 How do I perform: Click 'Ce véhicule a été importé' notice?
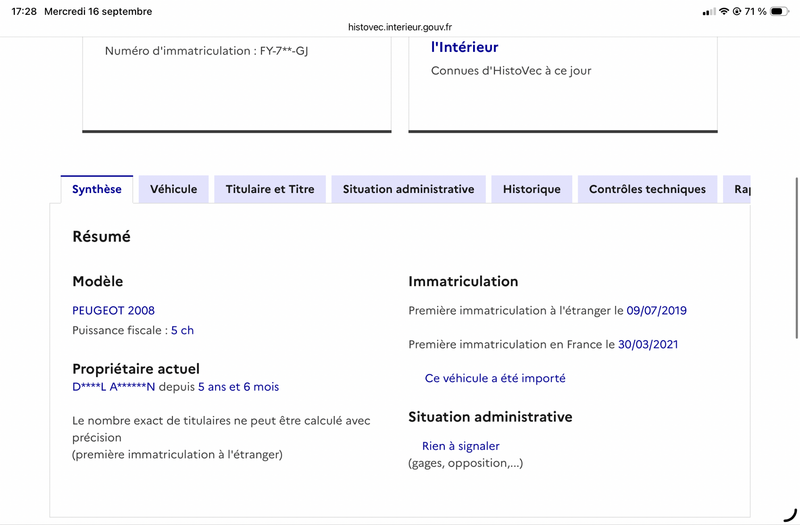[x=495, y=378]
